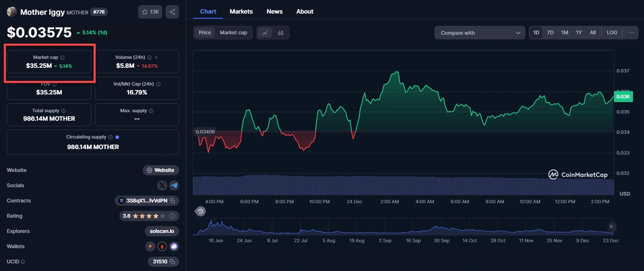This screenshot has width=644, height=271.
Task: Toggle chart to Price view
Action: [205, 33]
